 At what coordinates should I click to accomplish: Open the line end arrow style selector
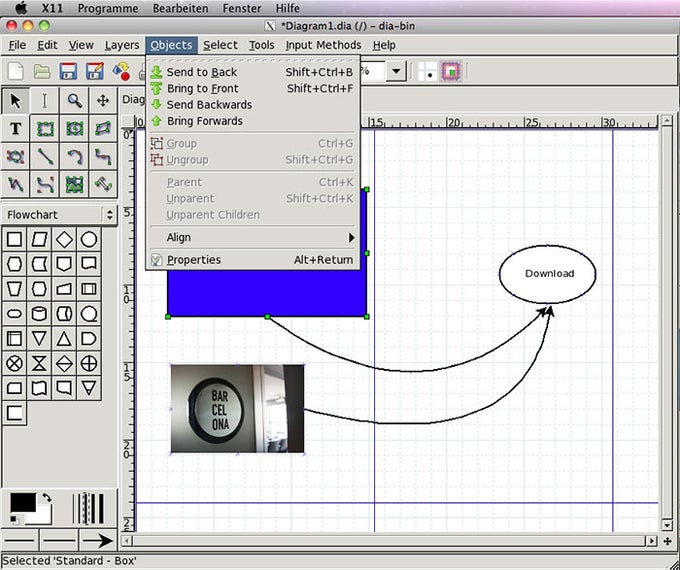click(98, 541)
